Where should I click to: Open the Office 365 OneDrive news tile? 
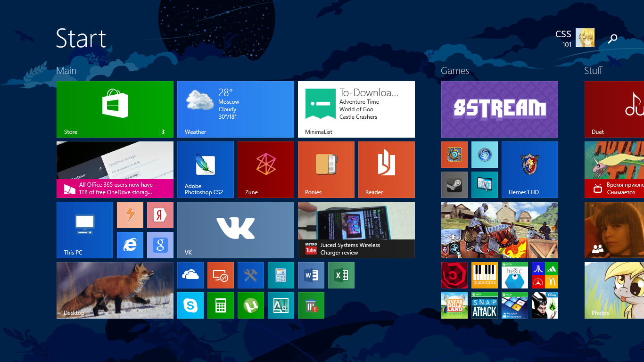[115, 170]
